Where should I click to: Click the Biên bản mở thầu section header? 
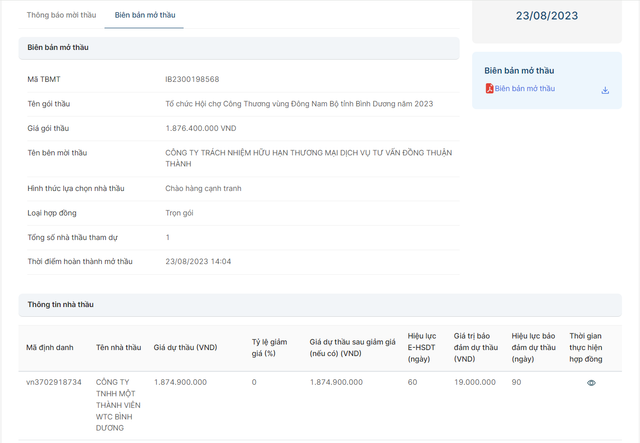click(59, 47)
